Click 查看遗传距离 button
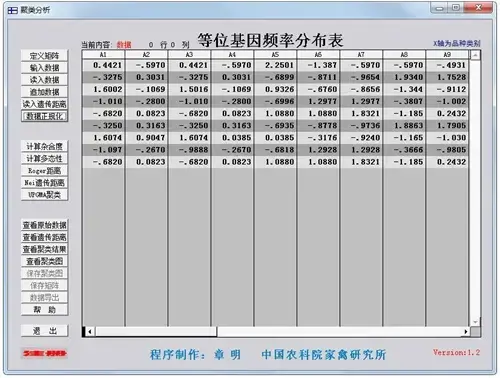This screenshot has height=378, width=500. point(44,237)
